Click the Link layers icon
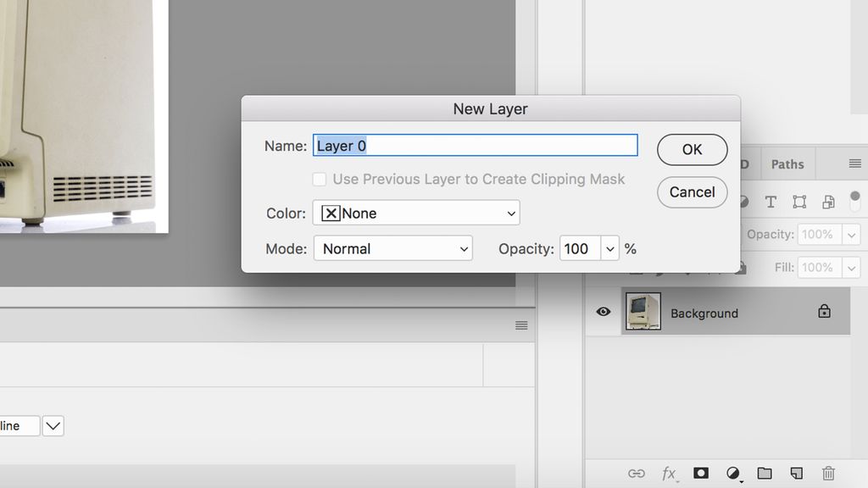The height and width of the screenshot is (488, 868). point(636,473)
